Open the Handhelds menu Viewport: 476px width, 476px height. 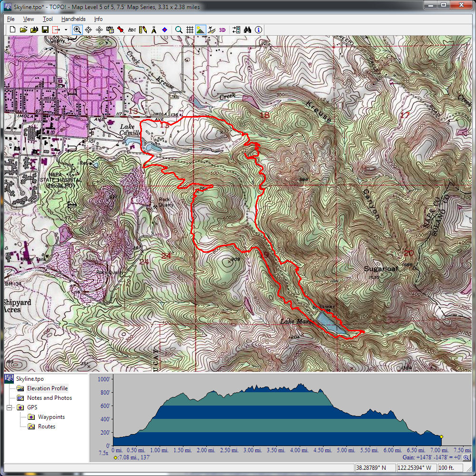(x=73, y=19)
